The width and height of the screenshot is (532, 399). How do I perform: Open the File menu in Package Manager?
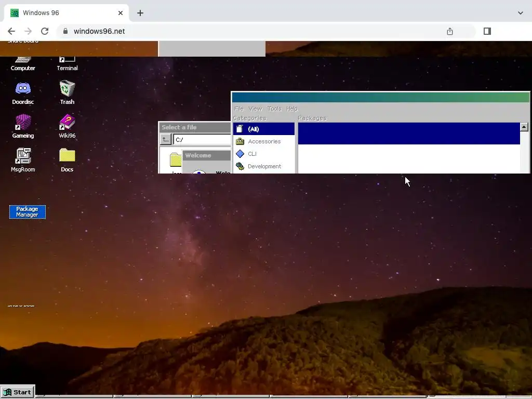pyautogui.click(x=239, y=109)
